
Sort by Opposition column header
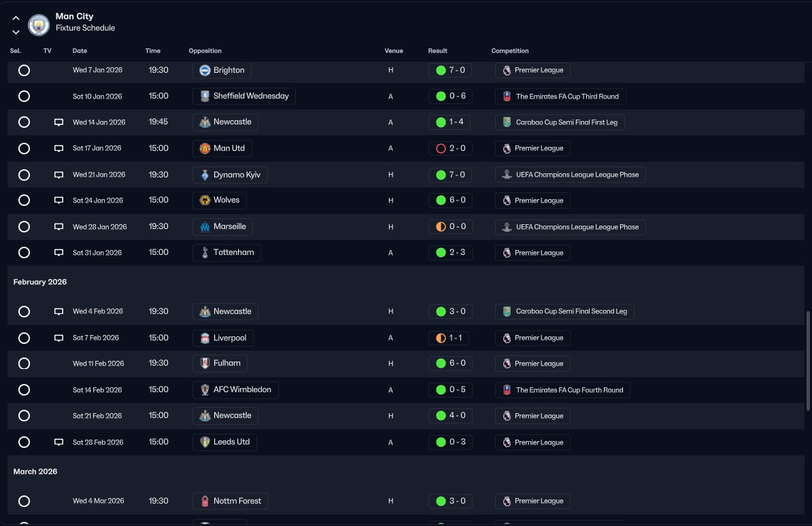(205, 51)
